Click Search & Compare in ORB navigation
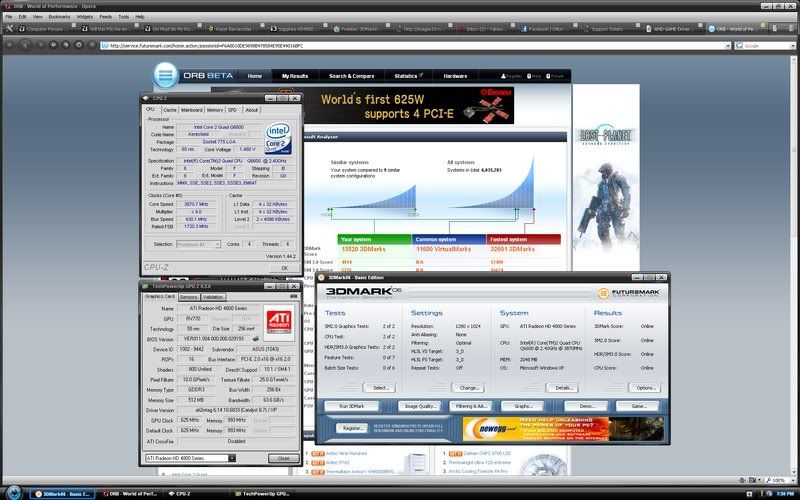Image resolution: width=800 pixels, height=500 pixels. pos(352,76)
